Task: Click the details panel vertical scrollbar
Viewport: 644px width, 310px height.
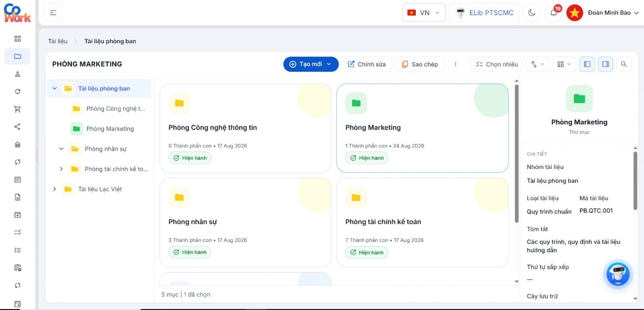Action: [x=635, y=180]
